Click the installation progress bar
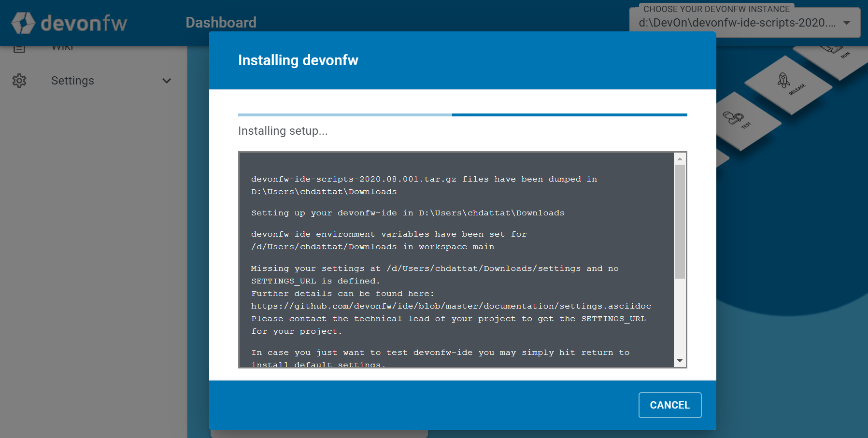The width and height of the screenshot is (868, 438). pos(462,115)
